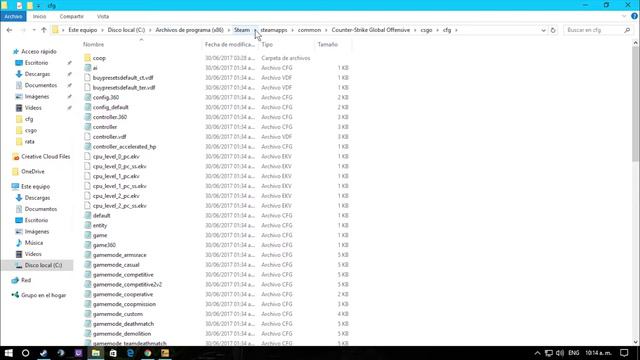The image size is (640, 360).
Task: Switch to the Inicio tab
Action: coord(39,16)
